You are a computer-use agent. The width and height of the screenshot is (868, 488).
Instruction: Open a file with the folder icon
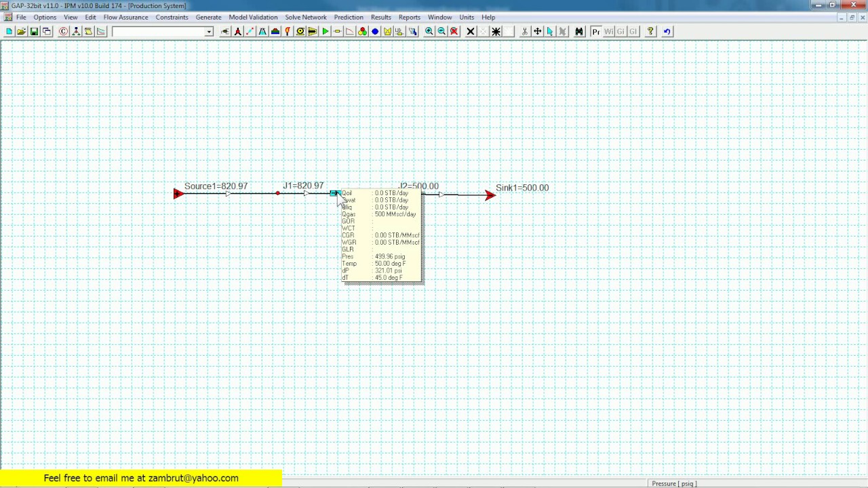click(x=22, y=31)
